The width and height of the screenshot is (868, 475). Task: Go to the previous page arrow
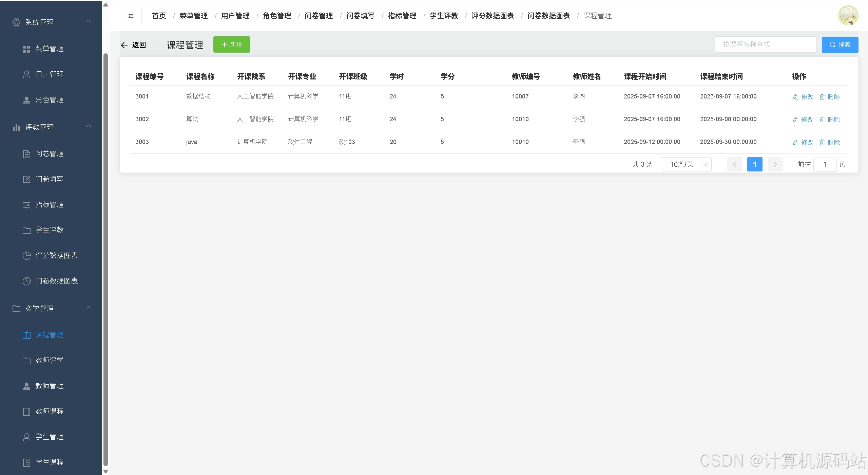point(734,164)
